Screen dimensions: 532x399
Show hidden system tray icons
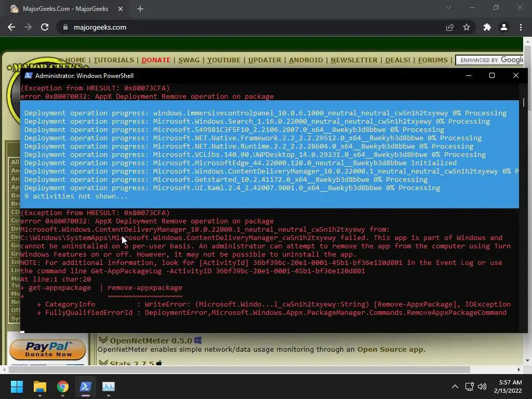(455, 387)
